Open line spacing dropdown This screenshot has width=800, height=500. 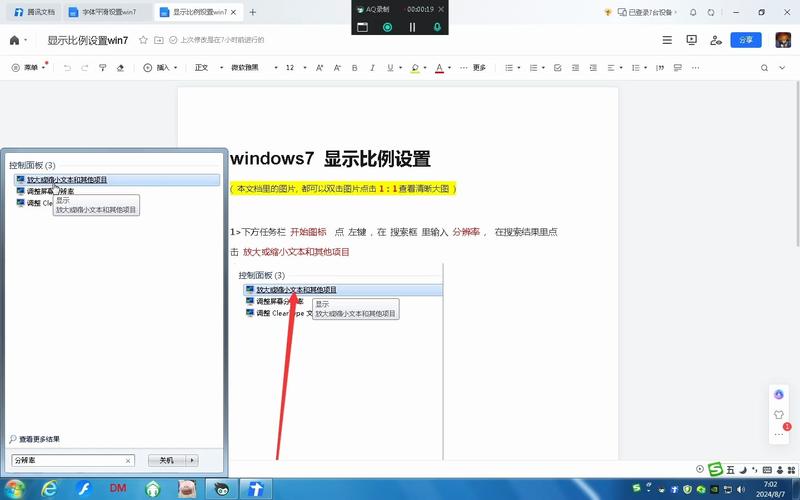[x=639, y=67]
